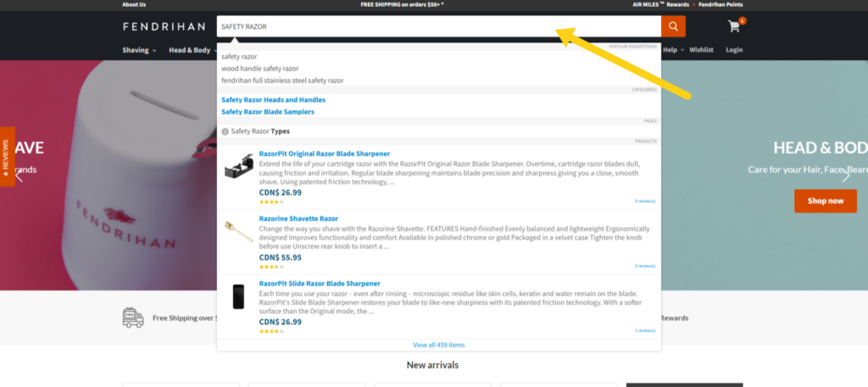The image size is (868, 387).
Task: Open the Reviews side tab
Action: pos(7,157)
